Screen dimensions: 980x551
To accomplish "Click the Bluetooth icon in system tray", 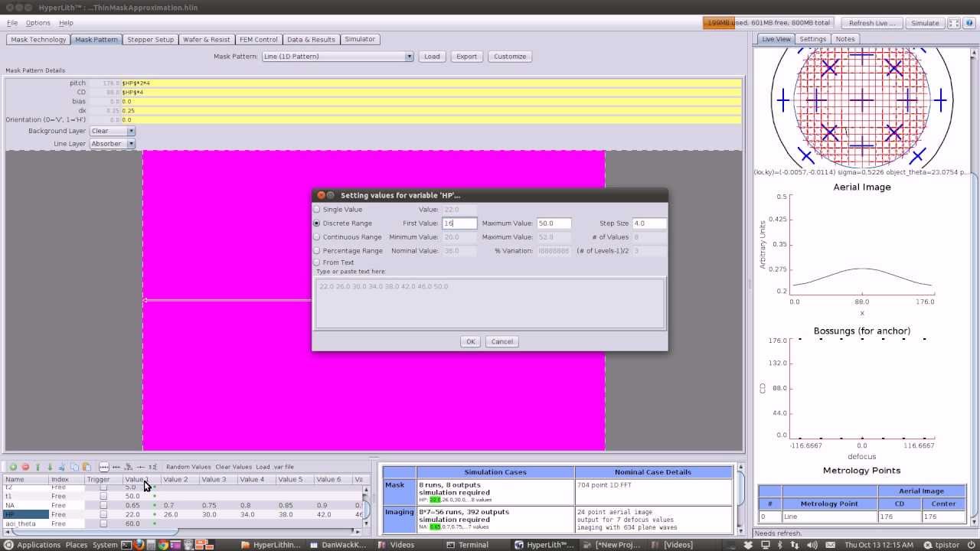I will [779, 545].
